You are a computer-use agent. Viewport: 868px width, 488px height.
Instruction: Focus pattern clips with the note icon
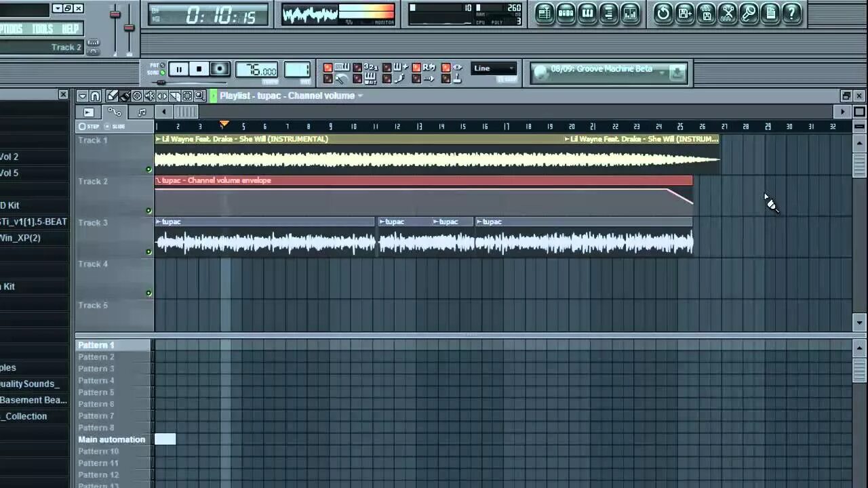tap(142, 112)
